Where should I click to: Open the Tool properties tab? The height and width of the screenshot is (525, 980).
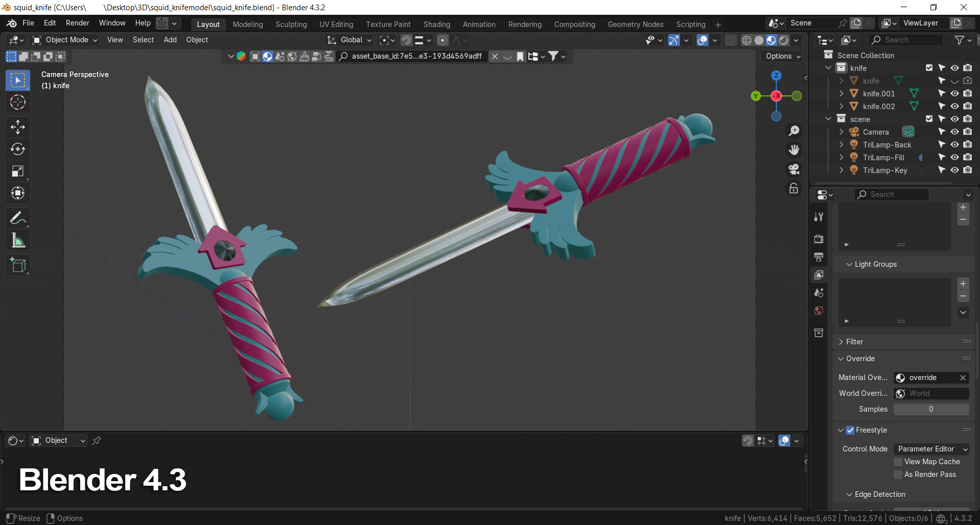tap(819, 217)
